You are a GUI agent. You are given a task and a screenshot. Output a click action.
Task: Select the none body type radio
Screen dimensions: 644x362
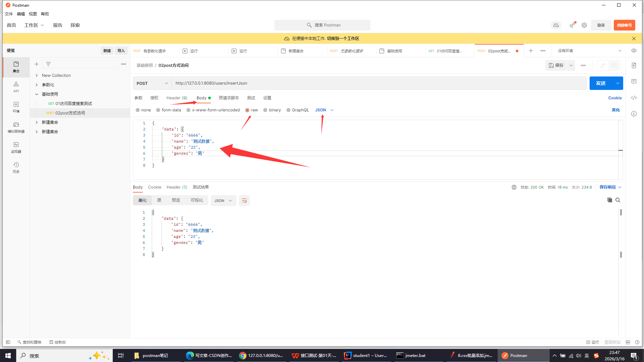pos(138,110)
